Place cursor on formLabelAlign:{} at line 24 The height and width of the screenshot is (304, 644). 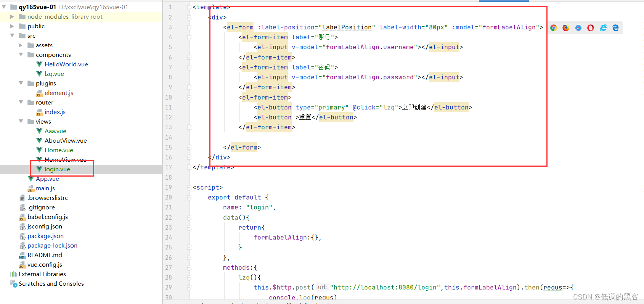287,237
